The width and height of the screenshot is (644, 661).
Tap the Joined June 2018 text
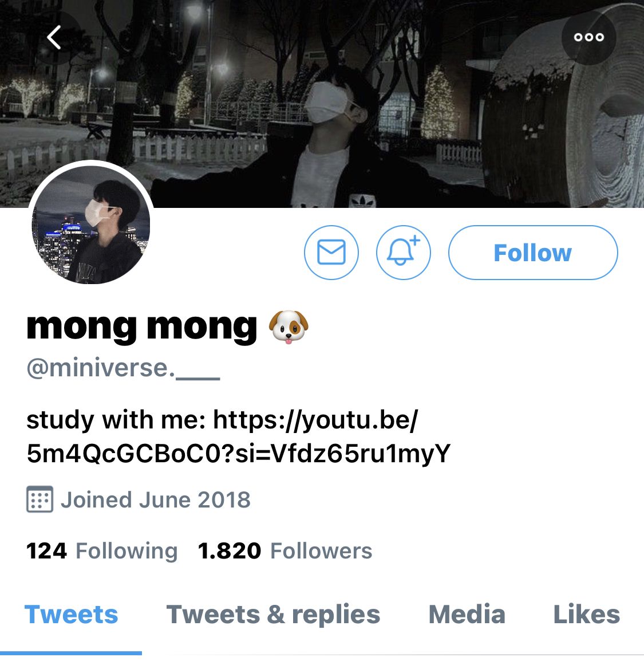[156, 499]
